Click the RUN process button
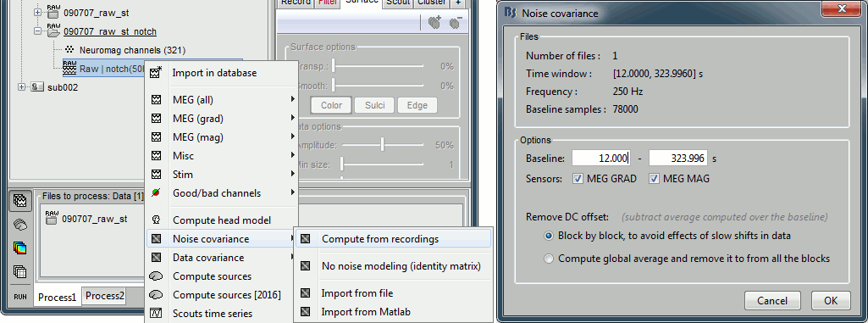868x323 pixels. (x=20, y=297)
